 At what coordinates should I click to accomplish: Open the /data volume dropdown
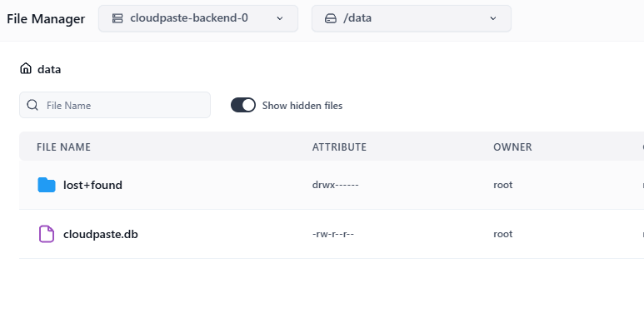pos(411,18)
